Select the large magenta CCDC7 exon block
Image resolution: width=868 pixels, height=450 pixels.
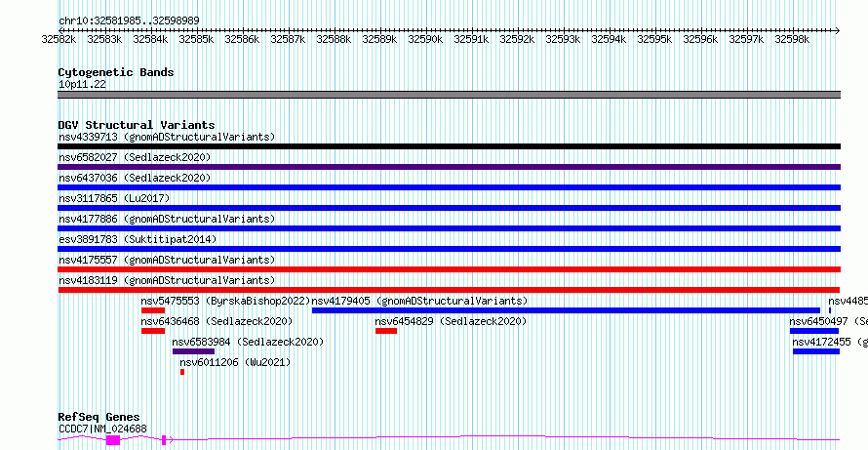point(113,440)
